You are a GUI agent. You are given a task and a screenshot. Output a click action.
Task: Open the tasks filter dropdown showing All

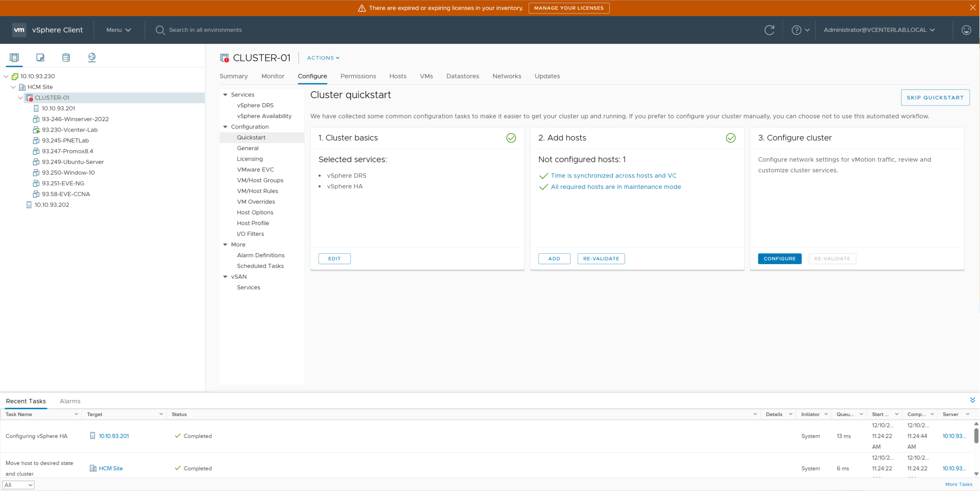point(18,484)
